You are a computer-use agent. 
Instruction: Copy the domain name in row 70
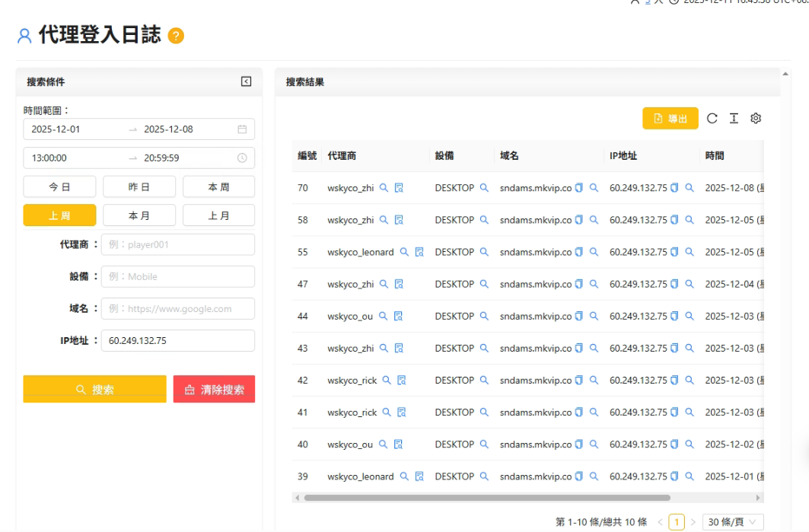[x=578, y=188]
